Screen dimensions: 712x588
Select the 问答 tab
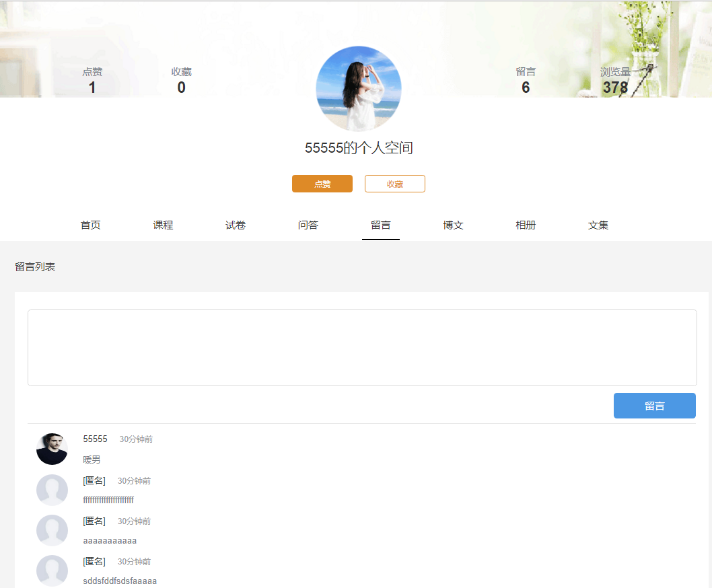[x=308, y=225]
